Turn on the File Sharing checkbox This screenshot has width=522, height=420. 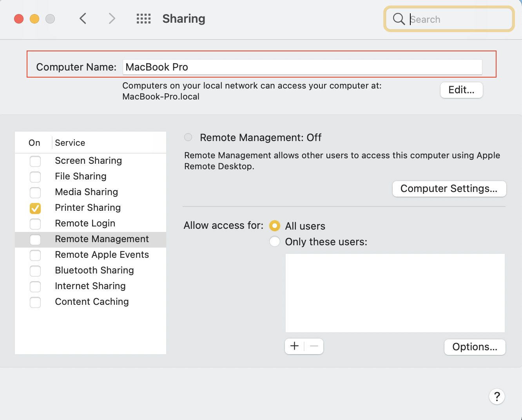point(35,177)
